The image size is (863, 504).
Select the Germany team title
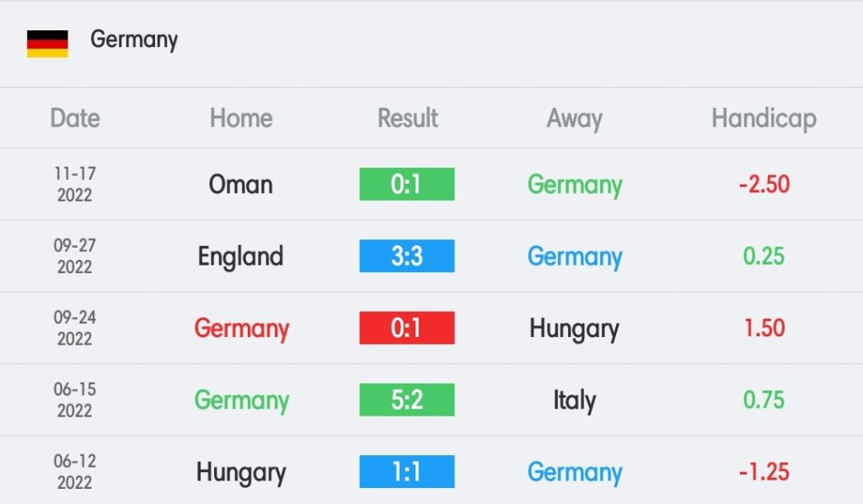click(x=134, y=40)
